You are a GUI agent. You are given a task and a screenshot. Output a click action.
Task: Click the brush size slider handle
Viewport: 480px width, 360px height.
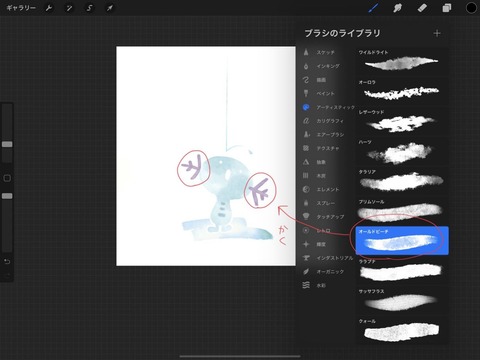(7, 144)
